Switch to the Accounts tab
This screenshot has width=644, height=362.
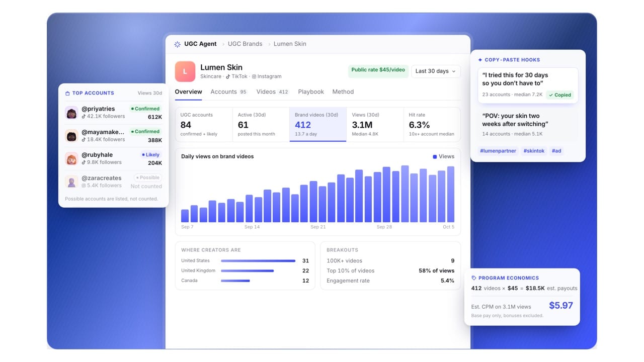click(229, 92)
